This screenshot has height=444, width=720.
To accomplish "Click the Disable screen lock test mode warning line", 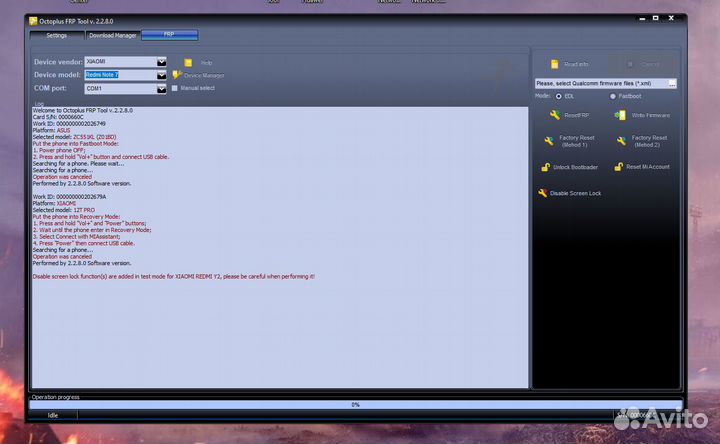I will click(x=174, y=276).
